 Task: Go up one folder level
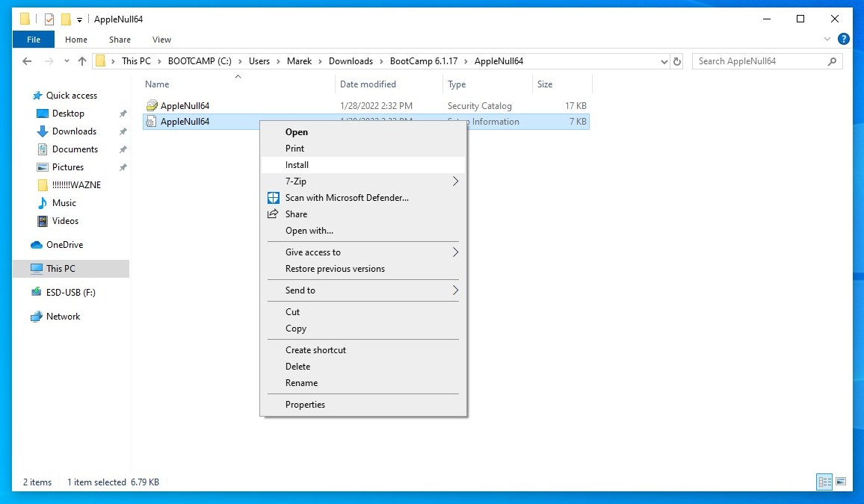pyautogui.click(x=82, y=61)
